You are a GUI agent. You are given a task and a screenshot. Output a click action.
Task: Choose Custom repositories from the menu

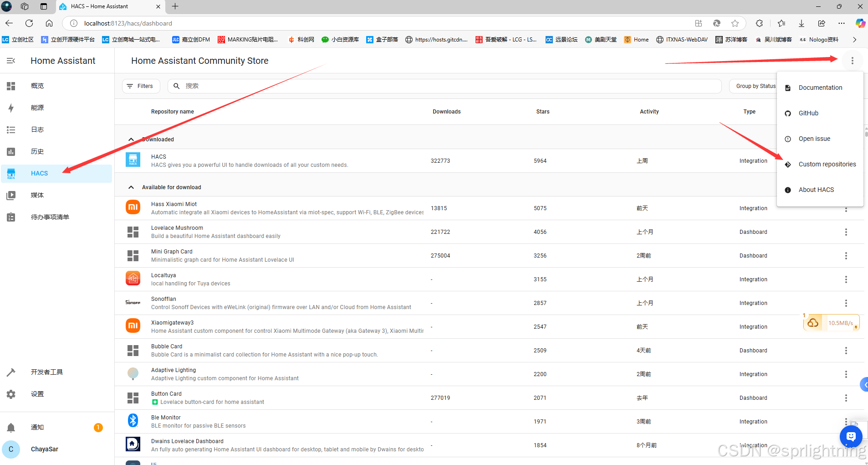pyautogui.click(x=820, y=164)
